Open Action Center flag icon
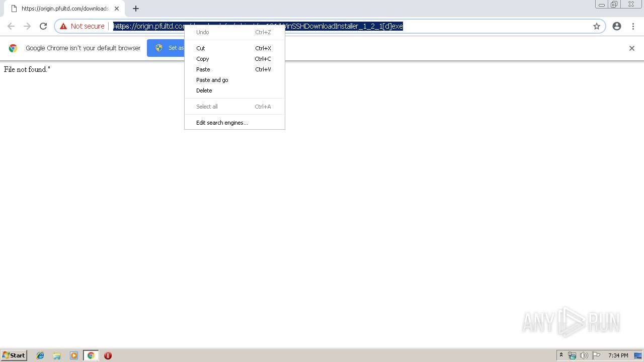Viewport: 644px width, 362px height. [596, 355]
